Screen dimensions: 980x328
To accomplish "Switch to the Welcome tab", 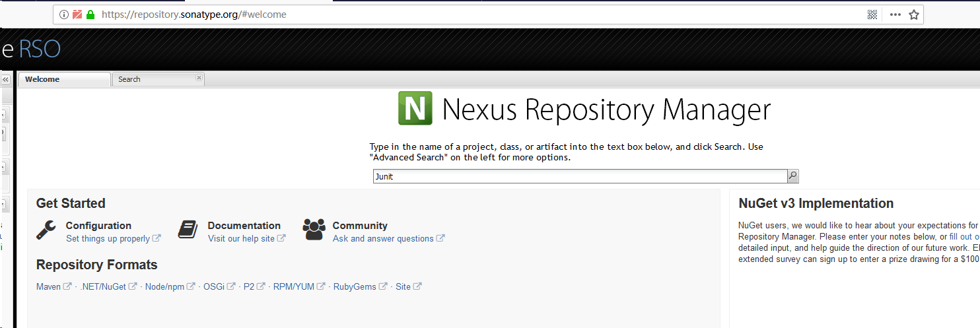I will (x=65, y=79).
